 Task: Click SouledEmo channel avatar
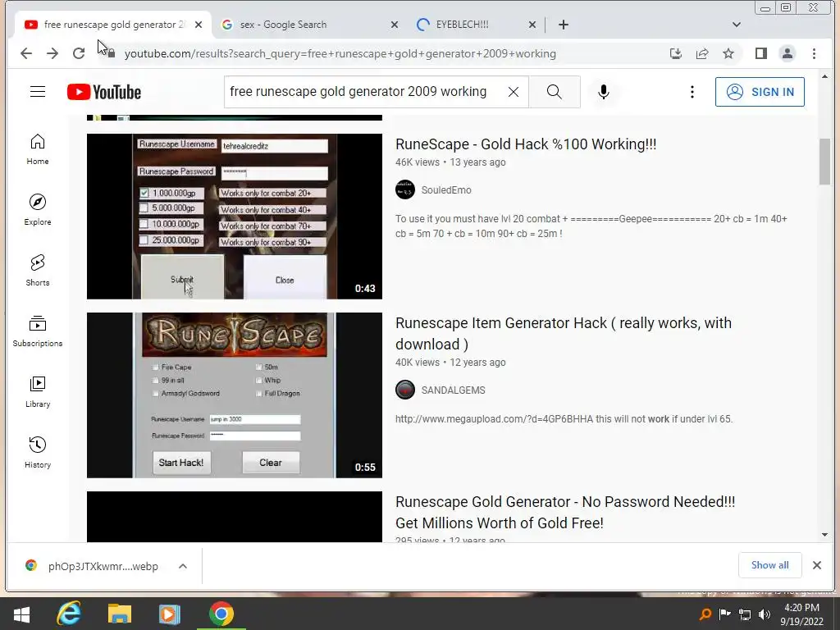405,189
